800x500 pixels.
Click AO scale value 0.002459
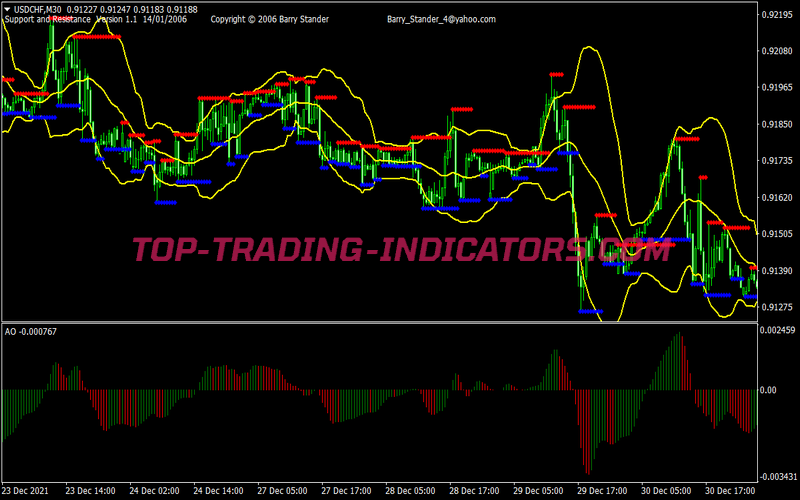(x=778, y=331)
